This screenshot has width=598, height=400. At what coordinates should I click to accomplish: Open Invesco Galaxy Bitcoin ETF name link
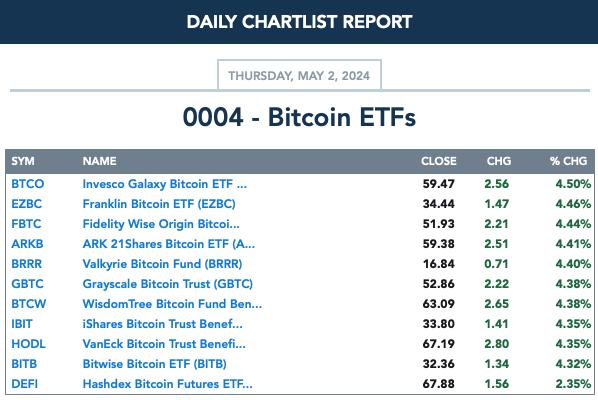click(x=165, y=184)
